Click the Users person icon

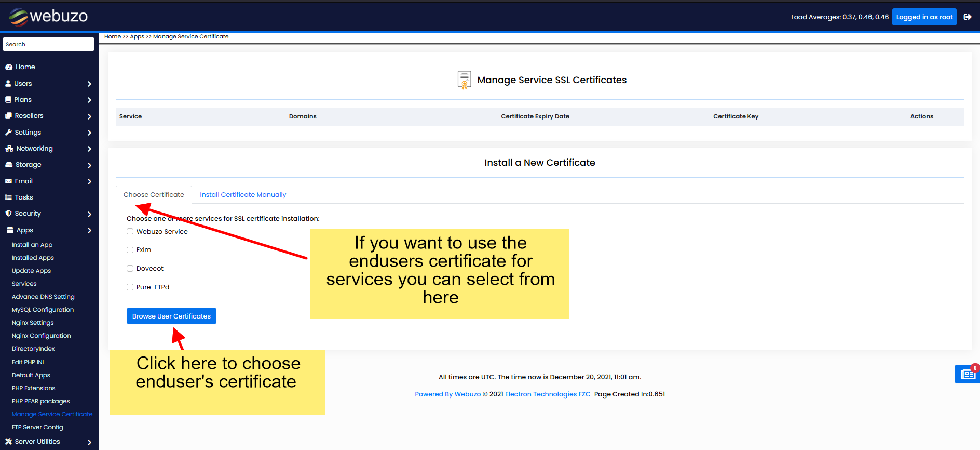(x=8, y=83)
